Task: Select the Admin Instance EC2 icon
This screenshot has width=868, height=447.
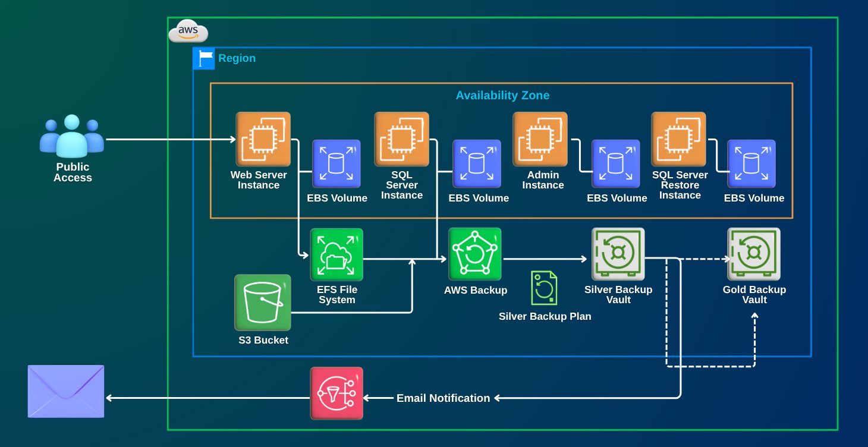Action: (540, 140)
